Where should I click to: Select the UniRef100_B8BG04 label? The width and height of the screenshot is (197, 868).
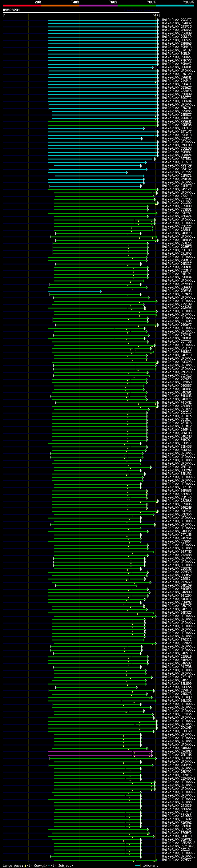coord(177,101)
